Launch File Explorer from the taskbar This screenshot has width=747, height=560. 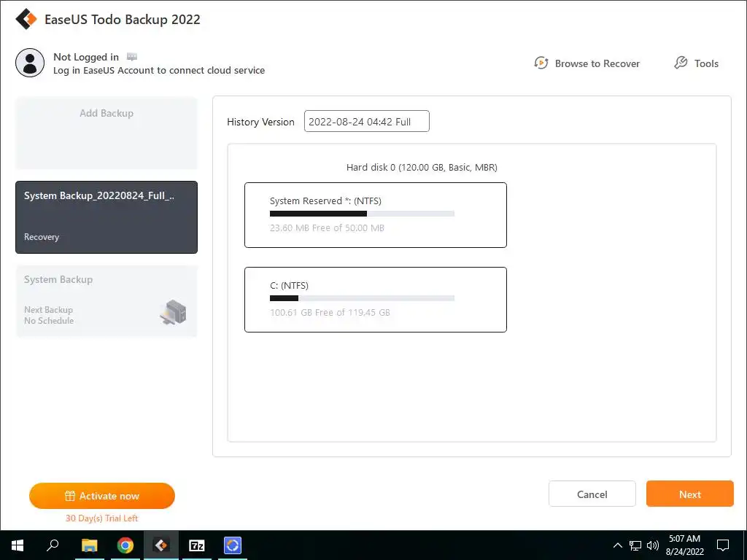[x=90, y=545]
